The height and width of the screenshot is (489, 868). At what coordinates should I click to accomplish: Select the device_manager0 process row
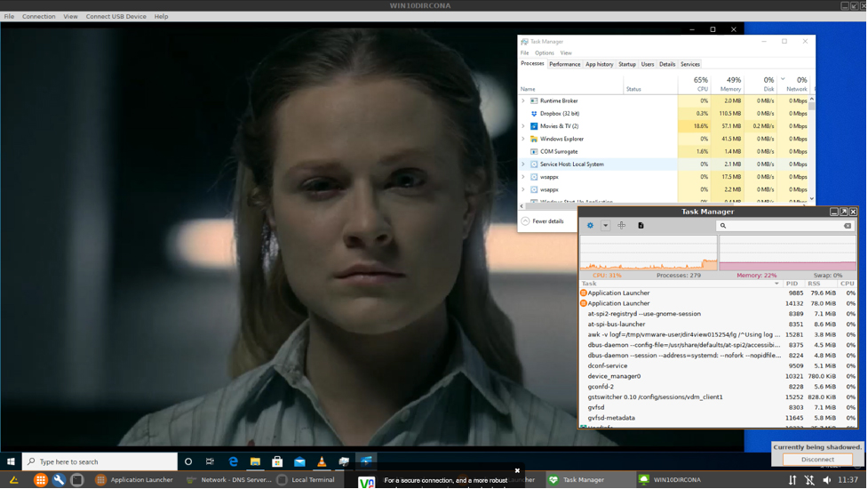pos(718,376)
